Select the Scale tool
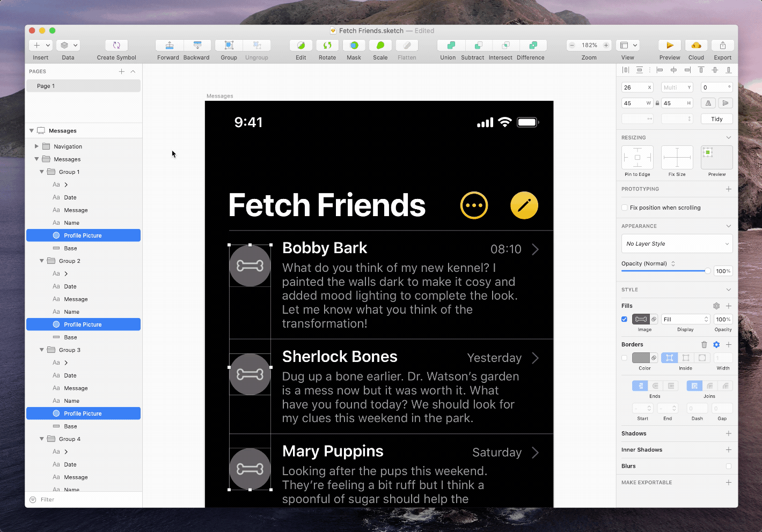This screenshot has height=532, width=762. (380, 46)
